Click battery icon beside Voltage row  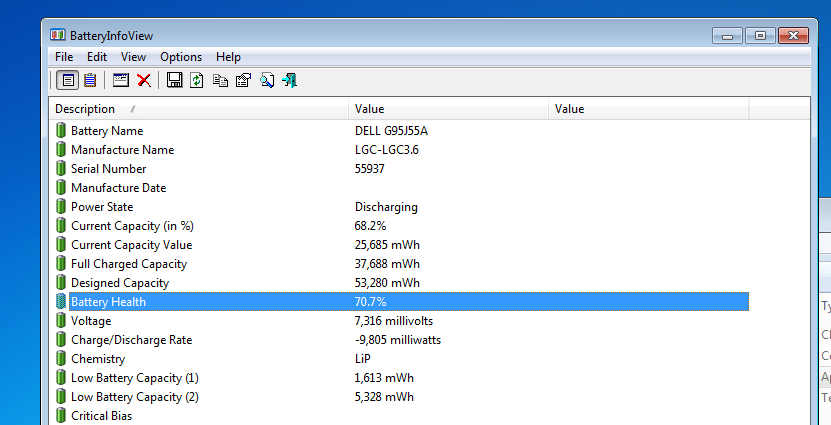pos(61,321)
